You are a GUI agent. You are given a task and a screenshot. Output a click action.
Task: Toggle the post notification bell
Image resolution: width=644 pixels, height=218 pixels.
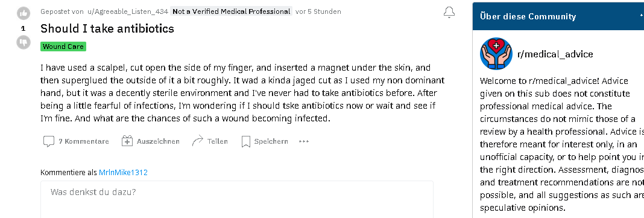tap(449, 12)
